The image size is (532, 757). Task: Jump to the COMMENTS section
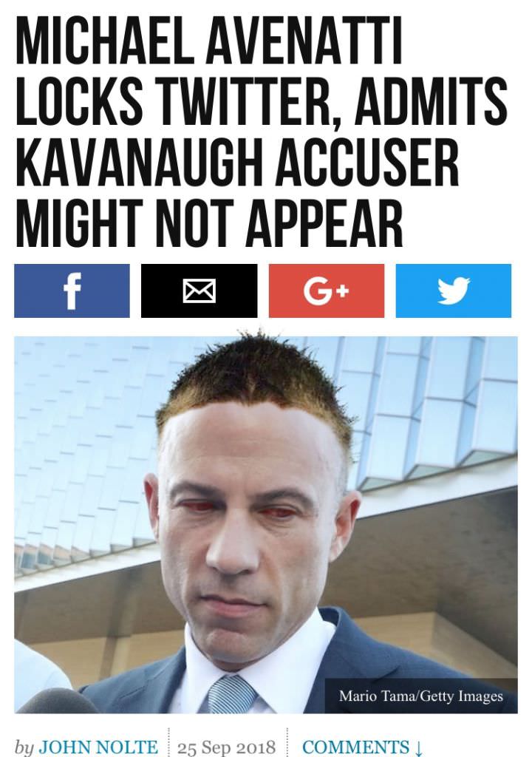pos(356,747)
